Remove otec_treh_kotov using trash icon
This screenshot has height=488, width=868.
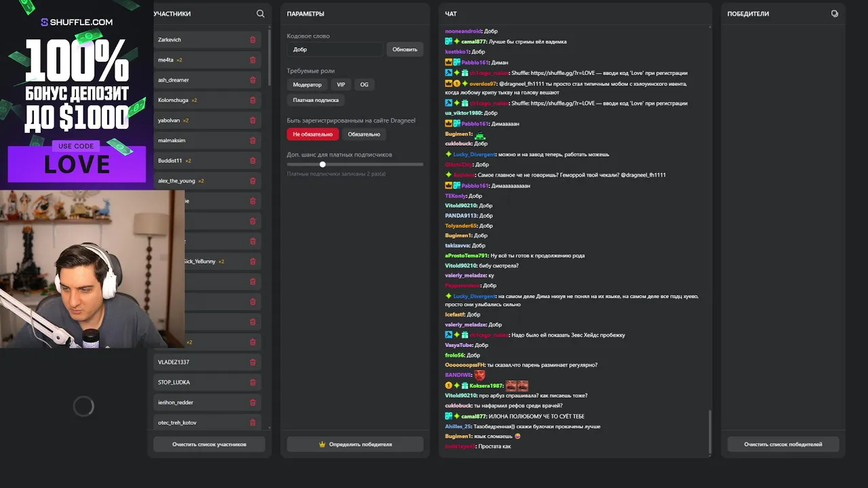[253, 422]
